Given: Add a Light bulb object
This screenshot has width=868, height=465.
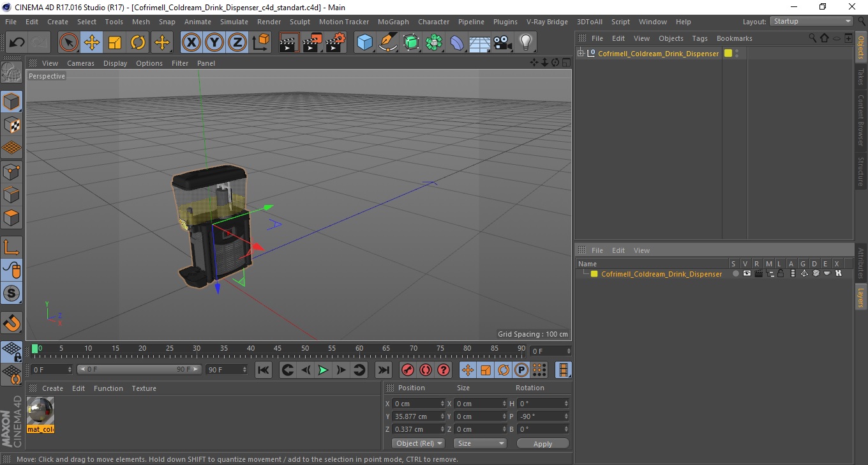Looking at the screenshot, I should [525, 43].
